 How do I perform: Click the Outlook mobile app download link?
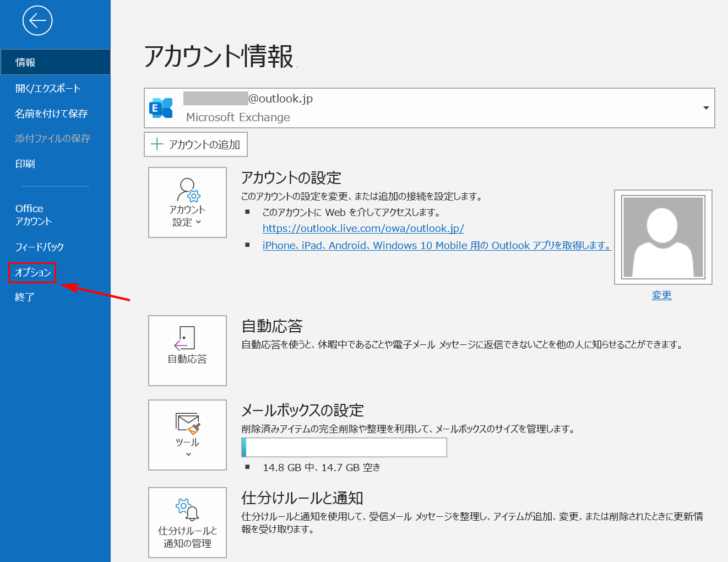(x=436, y=245)
